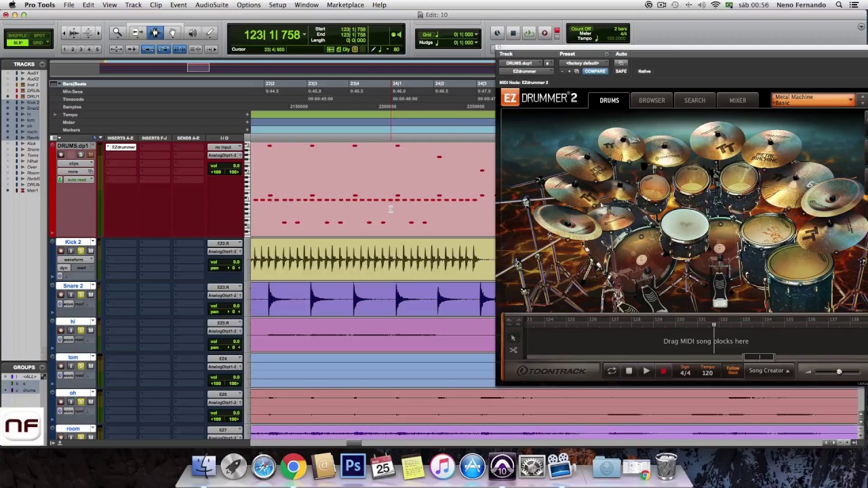Image resolution: width=868 pixels, height=488 pixels.
Task: Open the Tracks list options menu
Action: pos(42,64)
